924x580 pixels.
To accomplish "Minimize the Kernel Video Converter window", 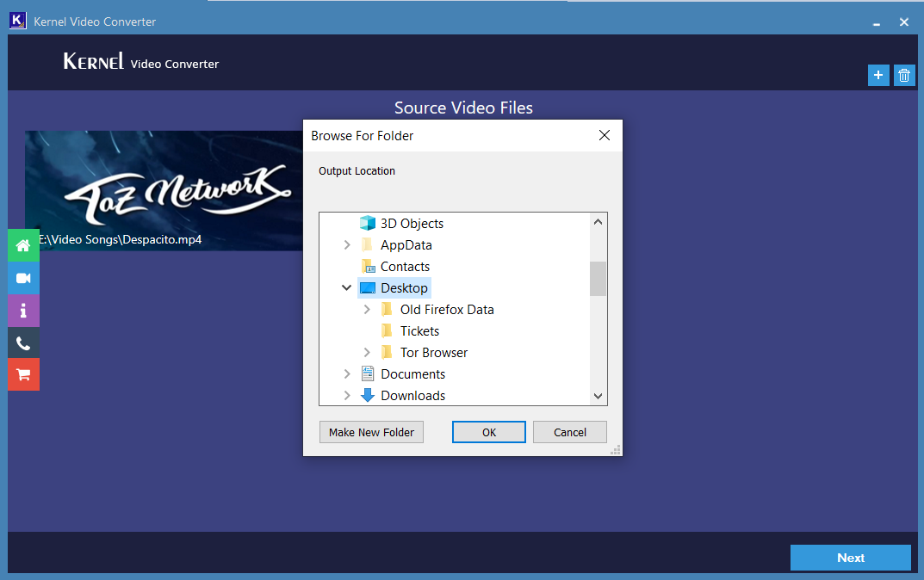I will (x=877, y=22).
